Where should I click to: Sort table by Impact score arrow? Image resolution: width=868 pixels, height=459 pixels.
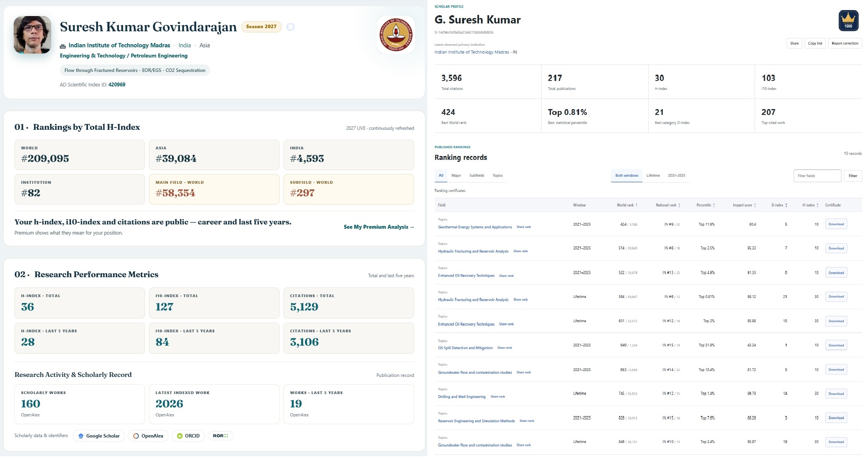click(x=755, y=205)
